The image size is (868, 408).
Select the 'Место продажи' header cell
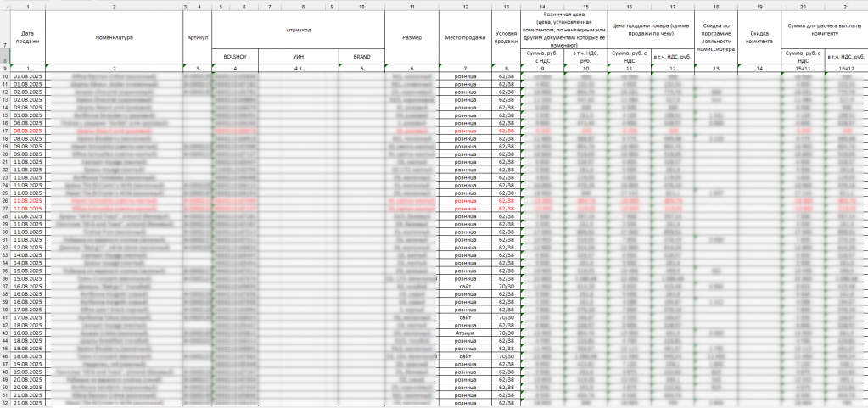(x=465, y=37)
